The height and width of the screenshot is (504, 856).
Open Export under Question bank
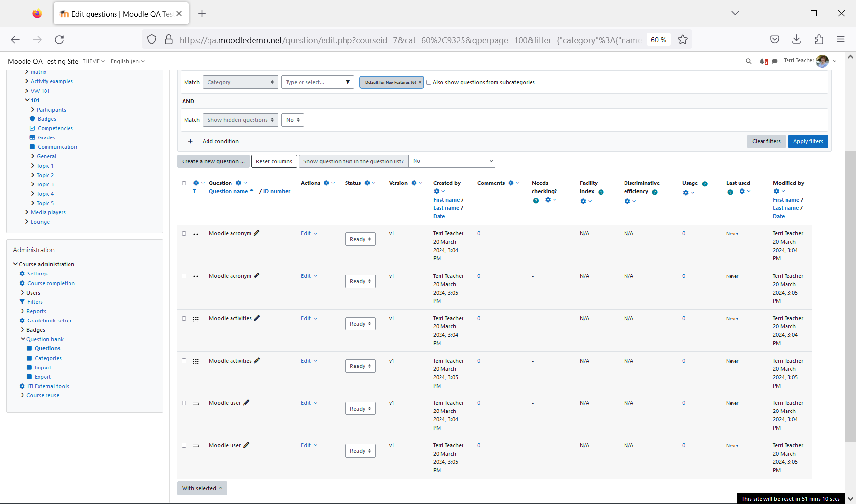point(43,377)
